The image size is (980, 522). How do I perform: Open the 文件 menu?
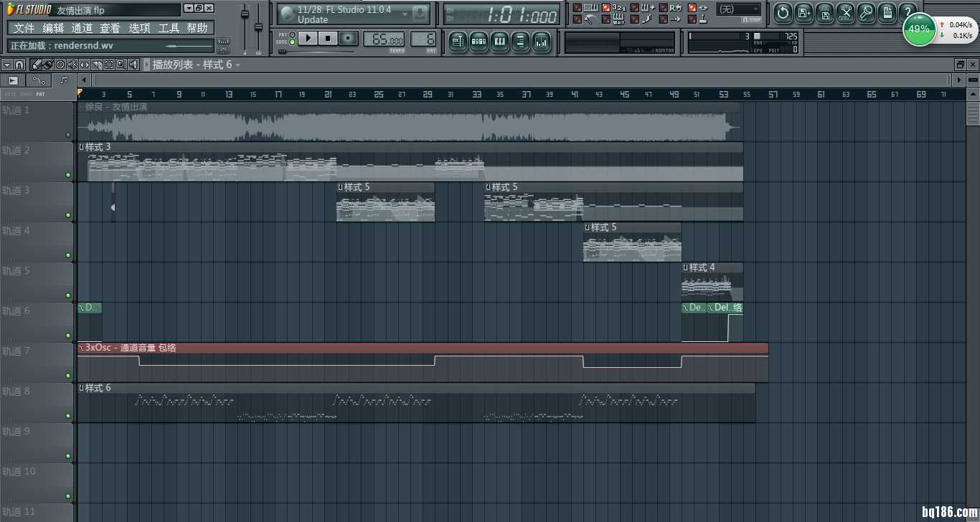click(24, 28)
